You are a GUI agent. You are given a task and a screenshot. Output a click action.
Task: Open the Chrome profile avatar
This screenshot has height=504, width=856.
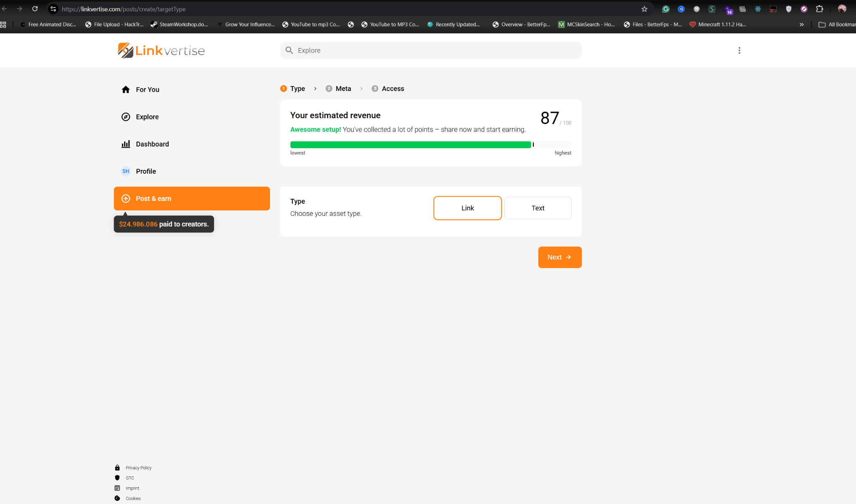[842, 9]
